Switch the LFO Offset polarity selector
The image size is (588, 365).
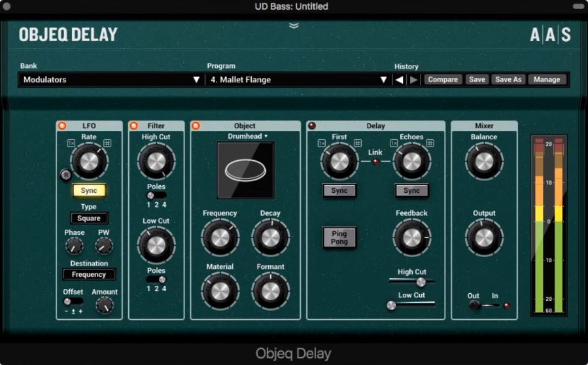click(x=73, y=302)
